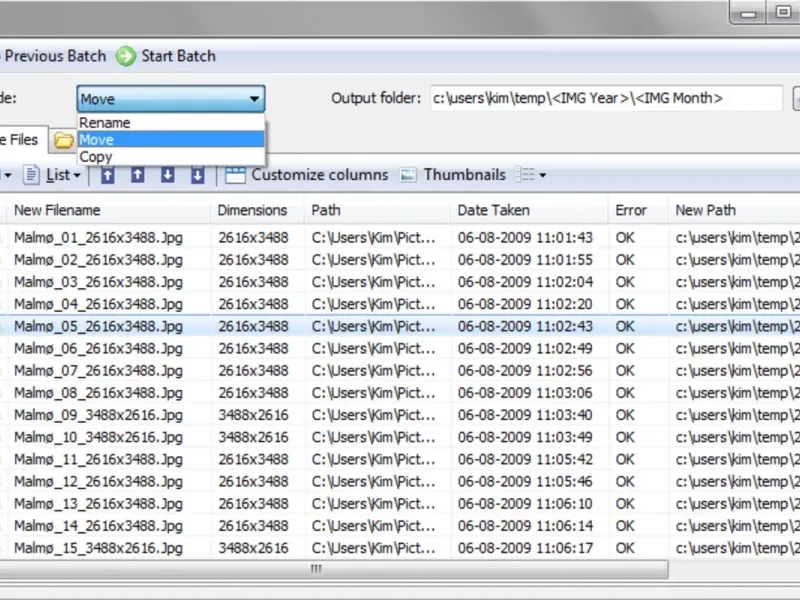Open the dropdown arrow left of List
Image resolution: width=800 pixels, height=600 pixels.
(x=7, y=176)
